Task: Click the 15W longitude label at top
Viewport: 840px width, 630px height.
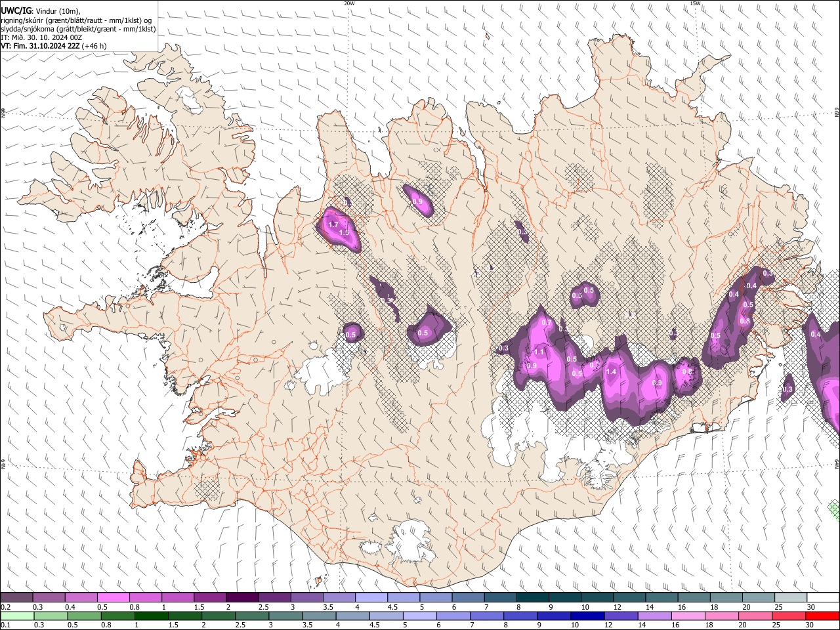Action: click(x=695, y=3)
